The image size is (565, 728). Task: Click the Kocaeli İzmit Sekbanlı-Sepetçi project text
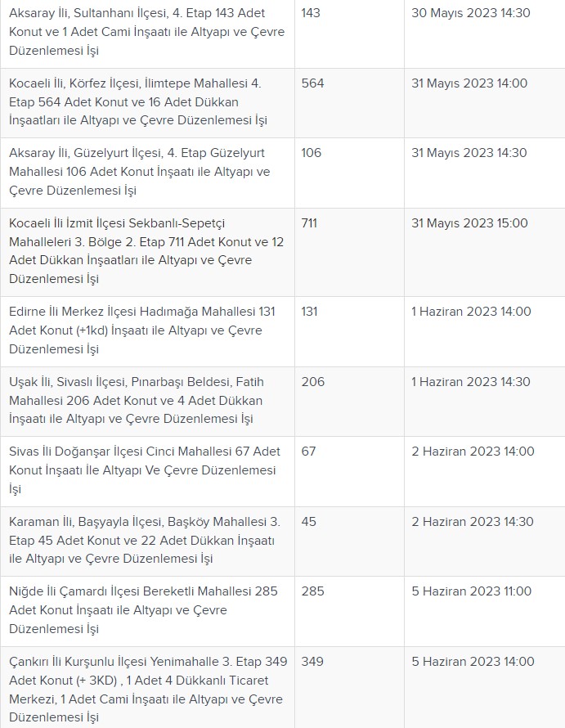pos(146,251)
